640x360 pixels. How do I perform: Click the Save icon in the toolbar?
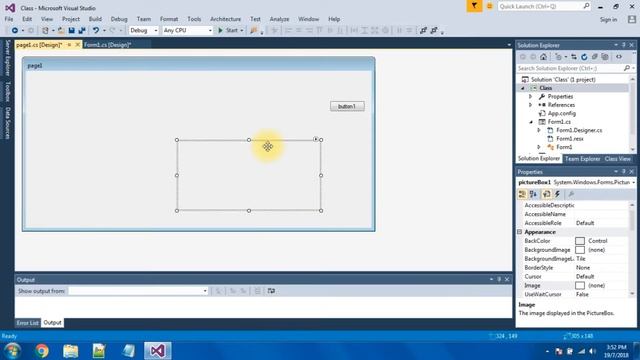71,31
